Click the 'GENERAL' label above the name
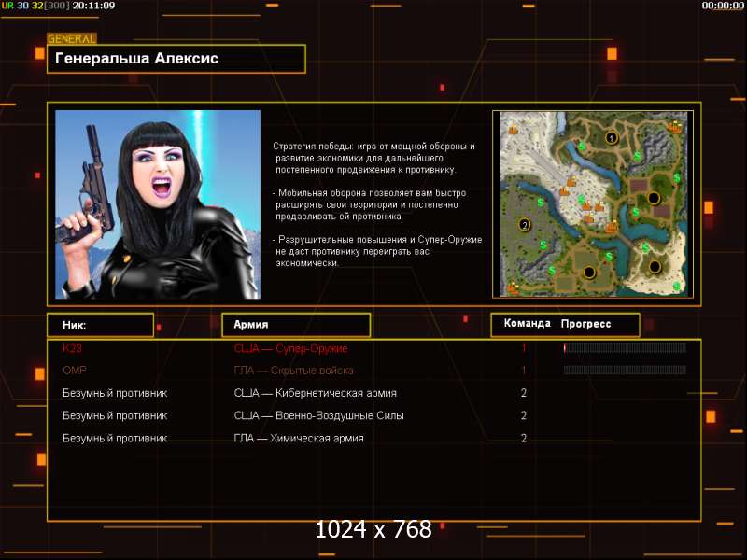Viewport: 747px width, 560px height. point(72,38)
